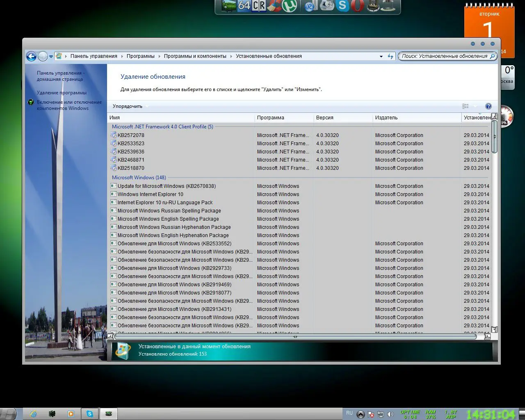The image size is (525, 420).
Task: Select Update for Microsoft Windows (KB2670838)
Action: [x=299, y=186]
